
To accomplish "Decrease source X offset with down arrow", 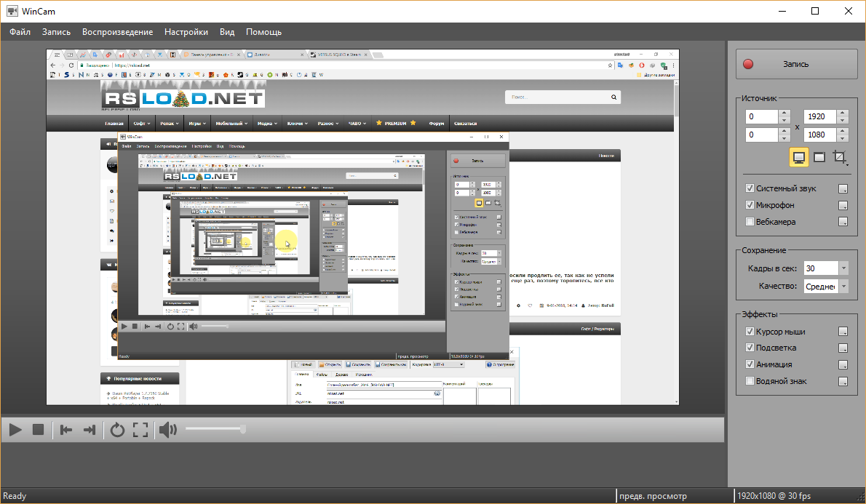I will pos(784,120).
